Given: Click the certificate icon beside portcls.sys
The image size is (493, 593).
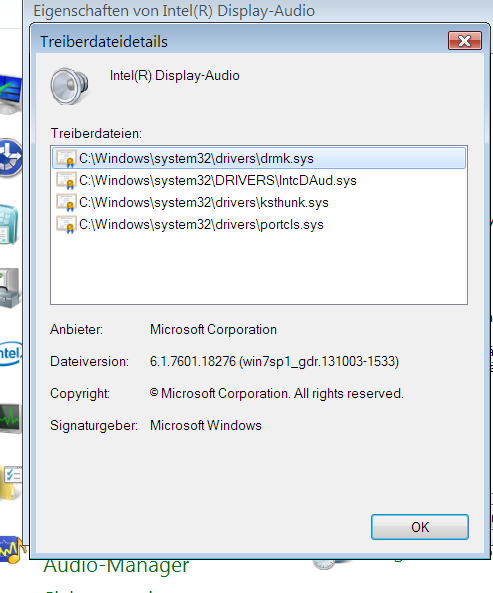Looking at the screenshot, I should click(x=66, y=224).
